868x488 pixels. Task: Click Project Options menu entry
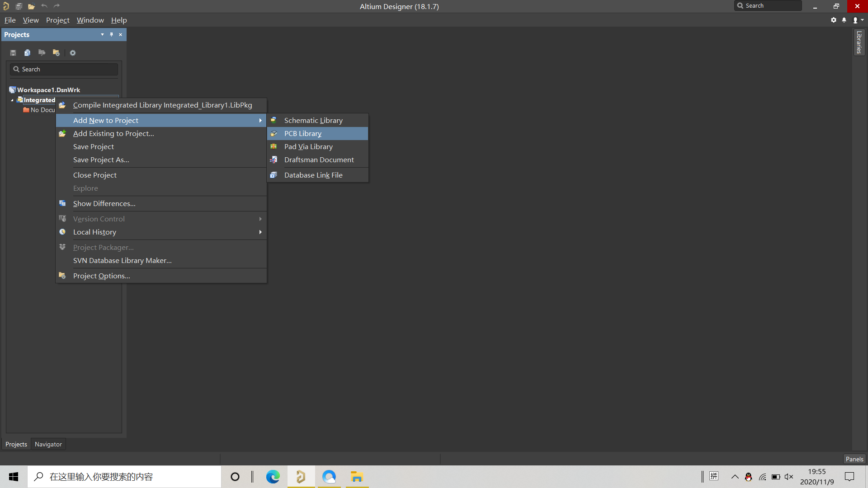pyautogui.click(x=101, y=275)
